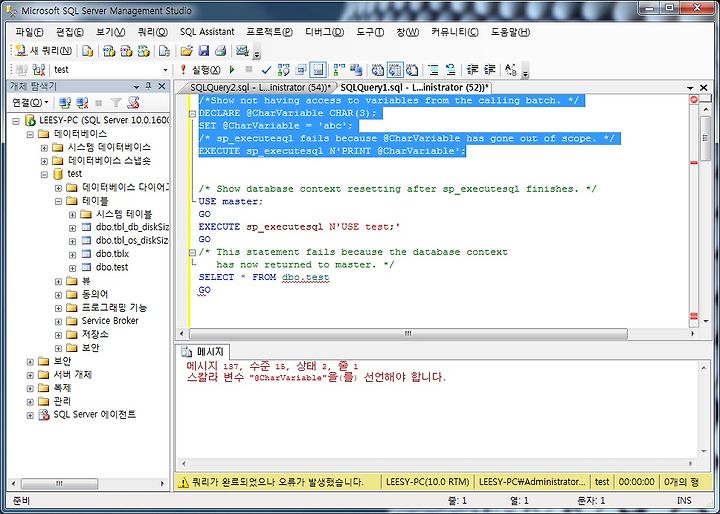
Task: Switch to the SQLQuery2.sql tab
Action: 259,87
